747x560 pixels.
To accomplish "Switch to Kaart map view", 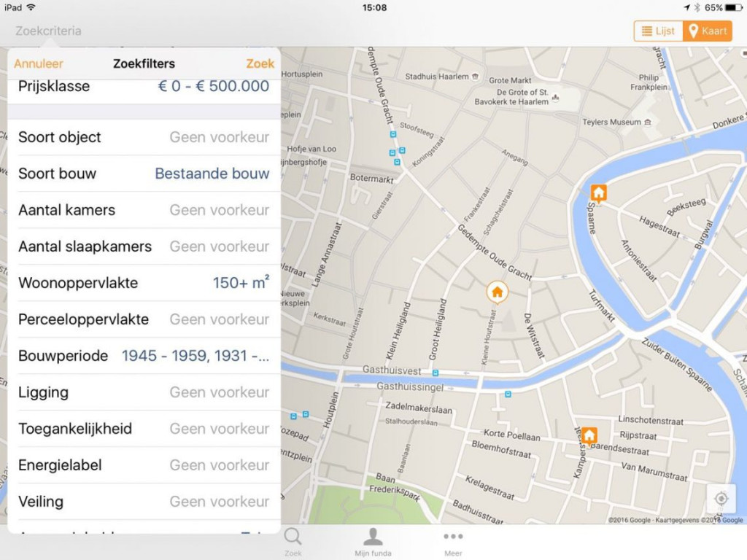I will coord(708,31).
